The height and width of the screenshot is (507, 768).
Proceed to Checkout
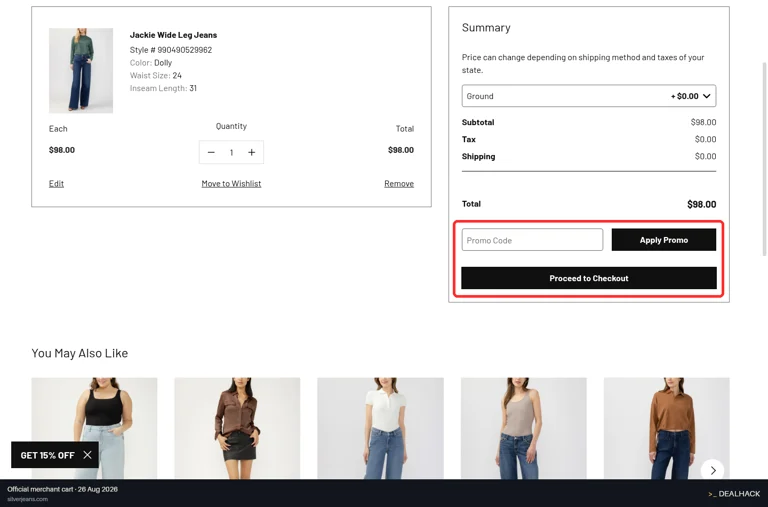(589, 278)
